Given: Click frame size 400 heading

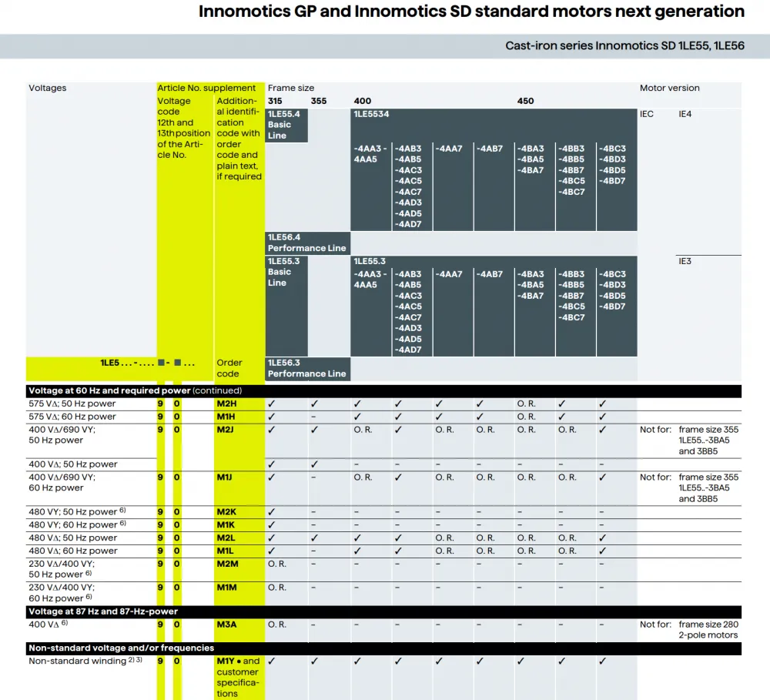Looking at the screenshot, I should coord(363,101).
